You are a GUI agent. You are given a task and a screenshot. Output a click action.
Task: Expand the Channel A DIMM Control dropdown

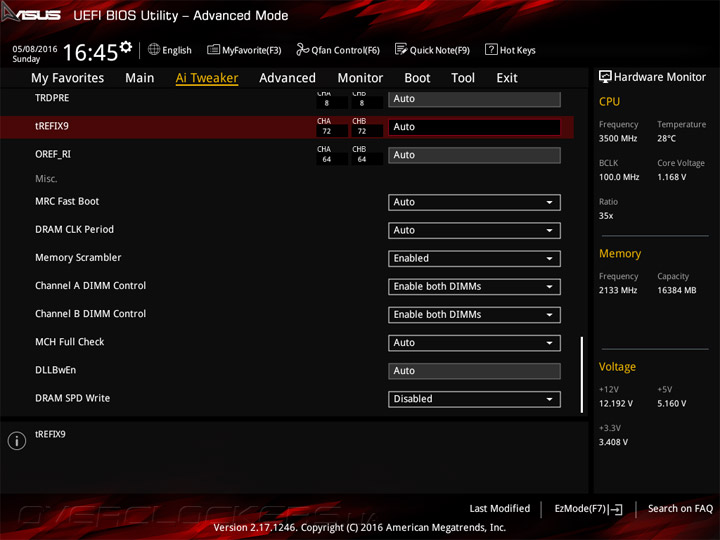474,287
